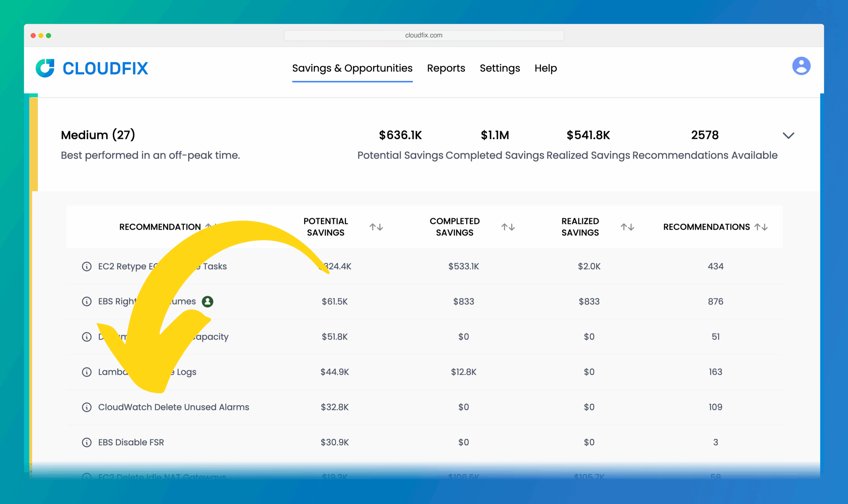The height and width of the screenshot is (504, 848).
Task: Click the 109 recommendations cell
Action: click(x=715, y=407)
